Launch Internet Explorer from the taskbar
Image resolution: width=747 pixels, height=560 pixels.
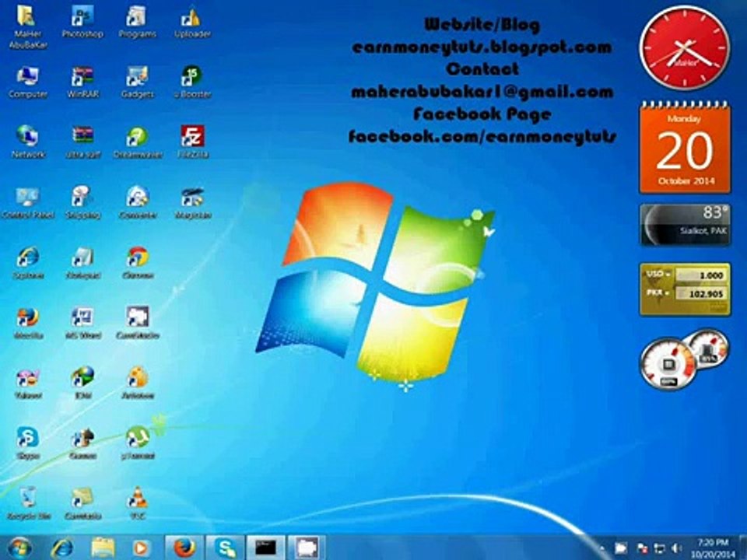pos(62,548)
